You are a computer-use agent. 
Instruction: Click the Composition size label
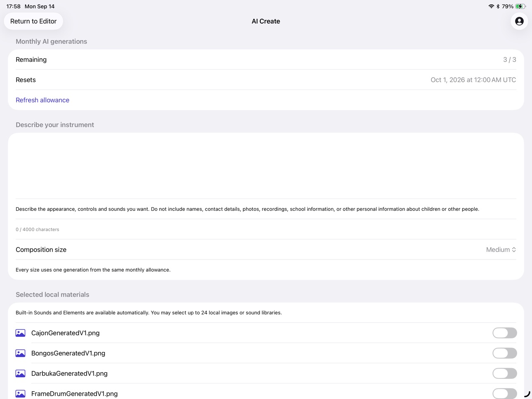pos(41,250)
